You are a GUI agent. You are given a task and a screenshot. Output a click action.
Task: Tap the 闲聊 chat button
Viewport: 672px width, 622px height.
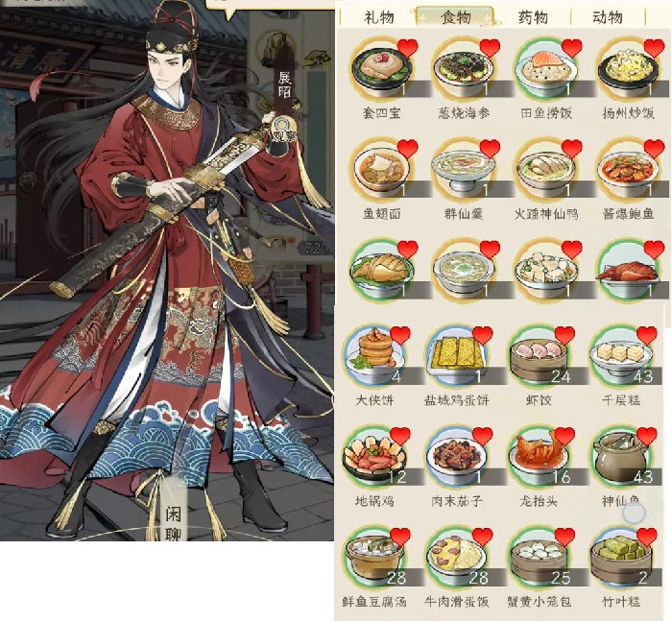[x=173, y=522]
